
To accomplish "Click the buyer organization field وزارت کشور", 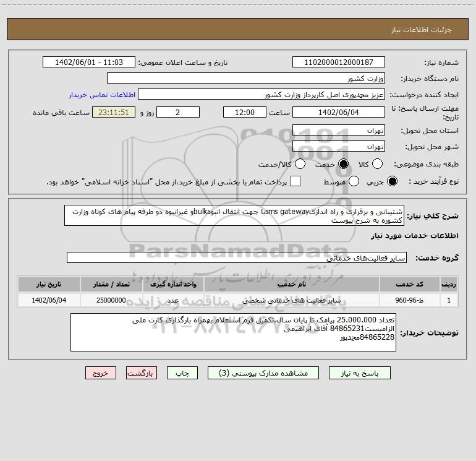I will tap(246, 78).
